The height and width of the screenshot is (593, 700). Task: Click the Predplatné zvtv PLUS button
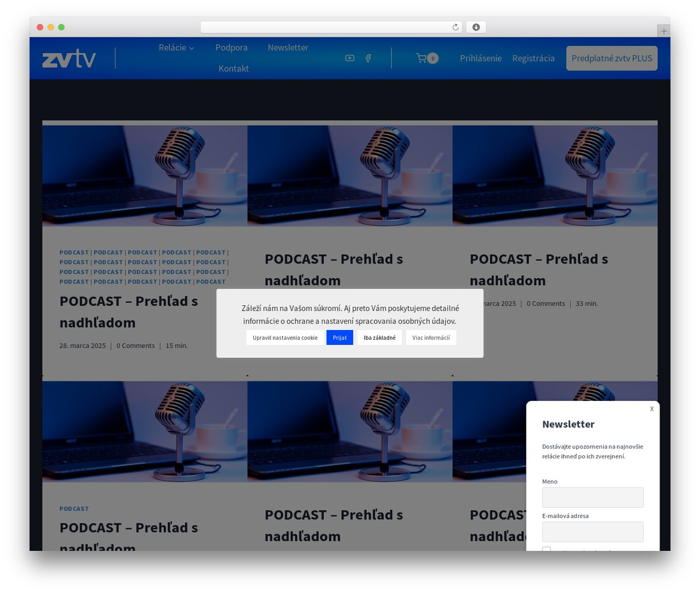pos(612,58)
